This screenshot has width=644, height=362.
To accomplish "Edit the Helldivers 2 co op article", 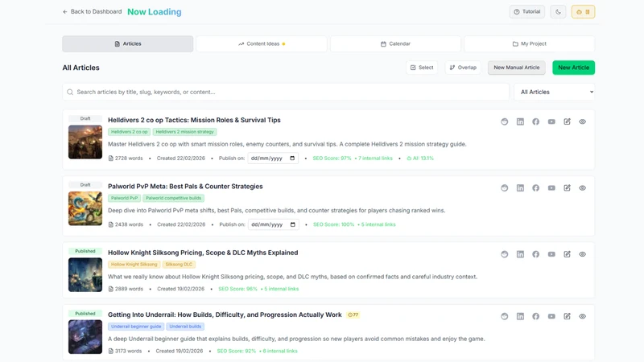I will click(567, 121).
